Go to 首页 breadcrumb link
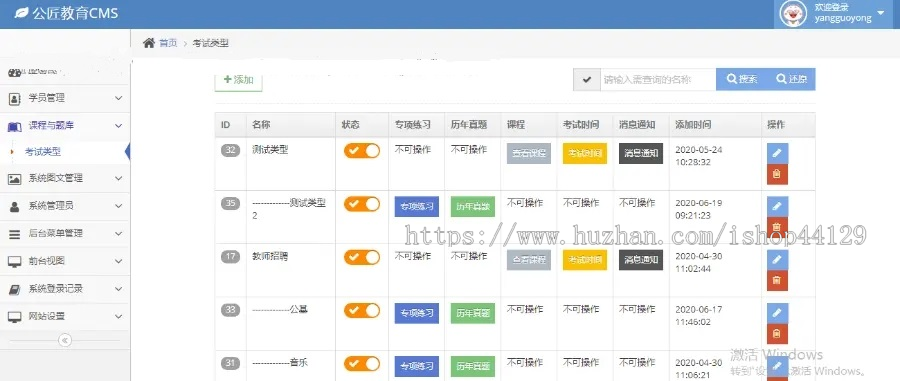Image resolution: width=900 pixels, height=381 pixels. point(168,43)
